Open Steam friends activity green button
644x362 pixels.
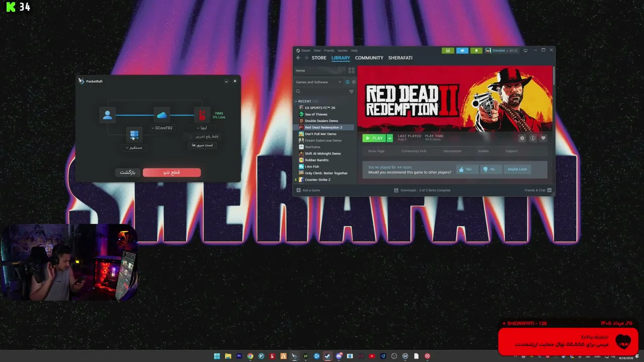(x=448, y=50)
